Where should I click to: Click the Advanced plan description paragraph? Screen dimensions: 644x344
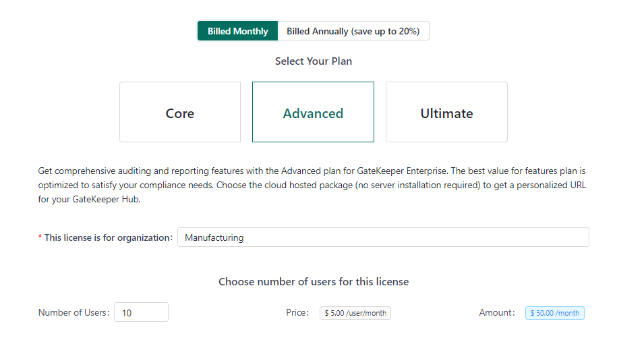[312, 185]
